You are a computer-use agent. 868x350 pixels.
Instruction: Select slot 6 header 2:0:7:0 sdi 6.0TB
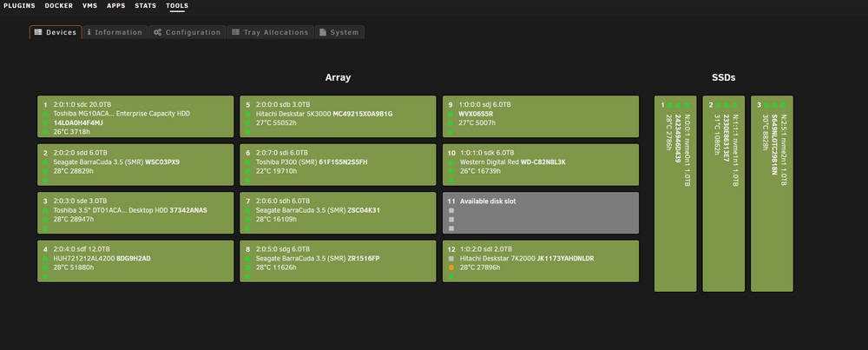tap(282, 152)
